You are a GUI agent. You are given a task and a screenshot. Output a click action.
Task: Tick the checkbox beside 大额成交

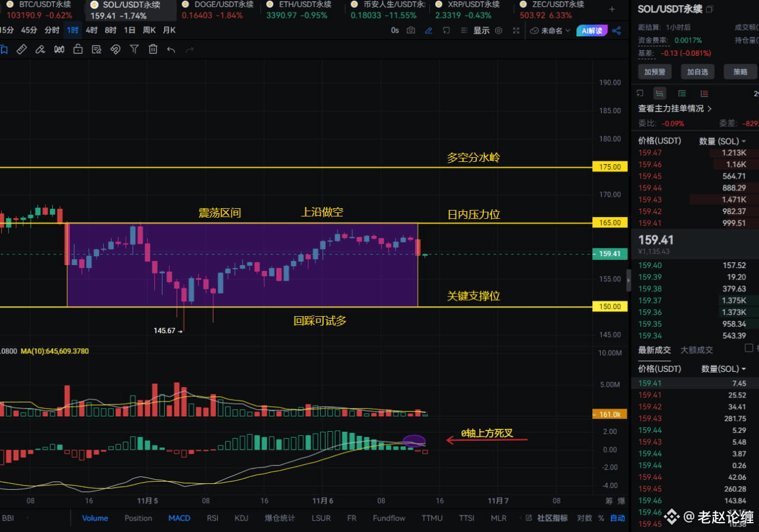(x=748, y=348)
